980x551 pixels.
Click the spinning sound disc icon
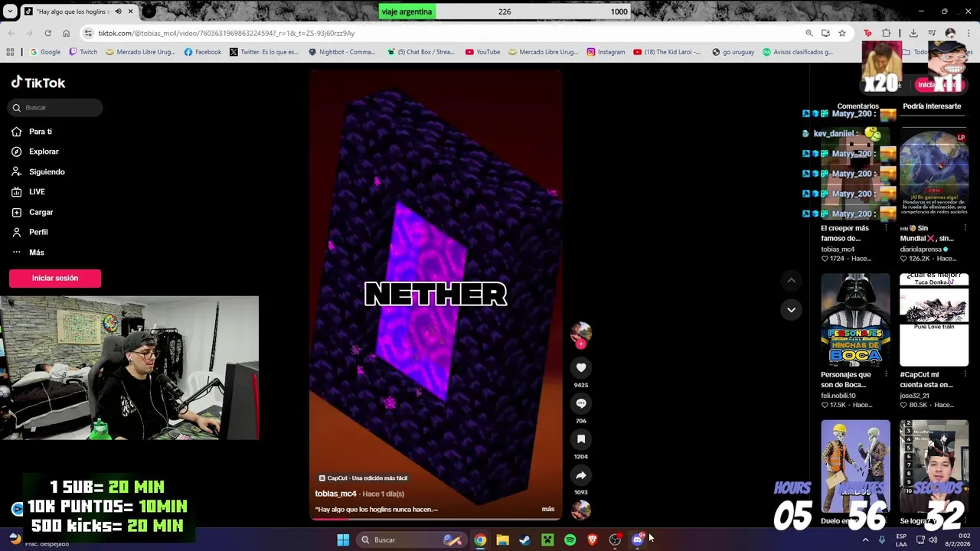pyautogui.click(x=581, y=510)
